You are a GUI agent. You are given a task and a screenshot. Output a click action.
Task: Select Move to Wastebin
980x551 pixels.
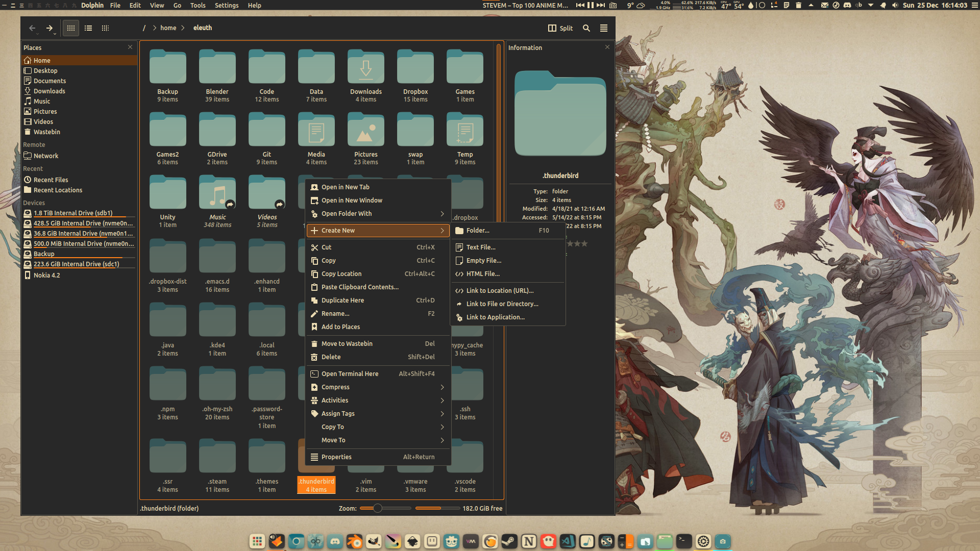378,344
